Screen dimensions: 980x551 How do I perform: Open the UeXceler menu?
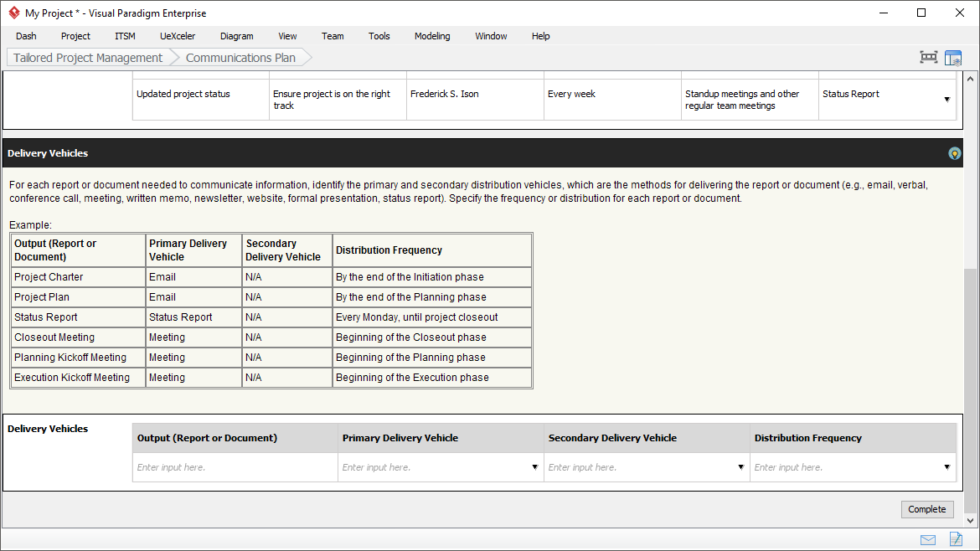(178, 36)
